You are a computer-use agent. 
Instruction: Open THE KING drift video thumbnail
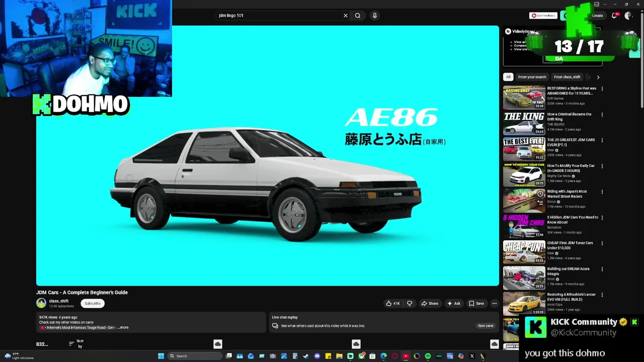click(x=524, y=123)
